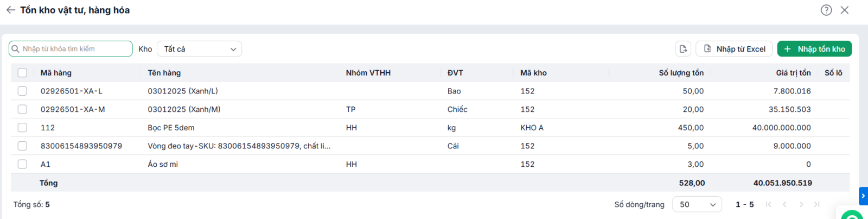Check the box for item A1

point(22,164)
